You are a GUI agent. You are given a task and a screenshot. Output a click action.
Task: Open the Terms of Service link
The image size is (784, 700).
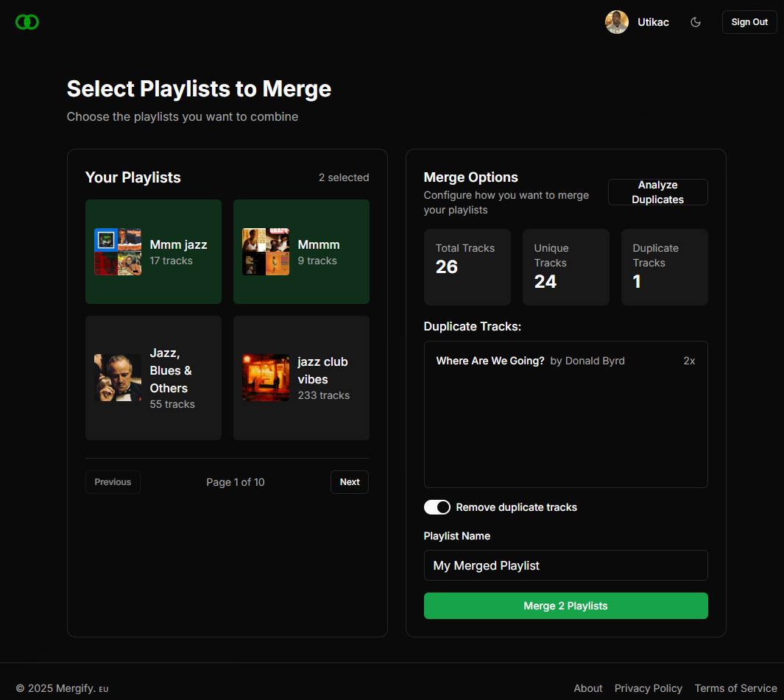[735, 688]
